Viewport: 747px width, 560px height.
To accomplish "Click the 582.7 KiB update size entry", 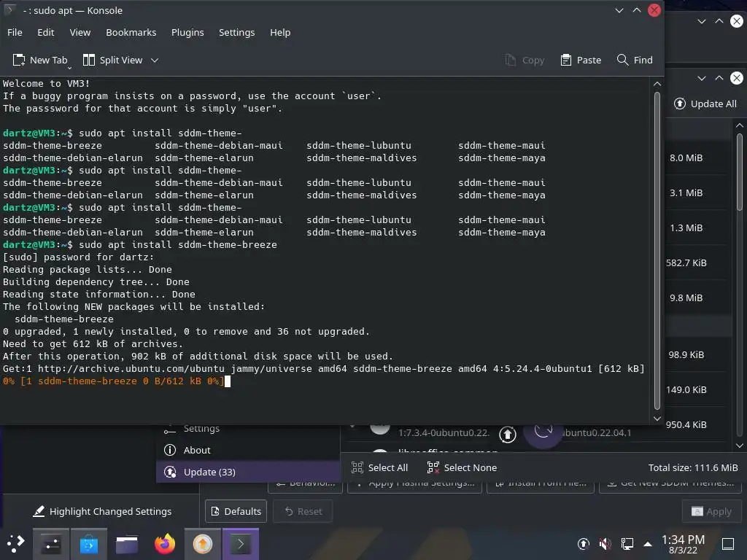I will point(686,262).
